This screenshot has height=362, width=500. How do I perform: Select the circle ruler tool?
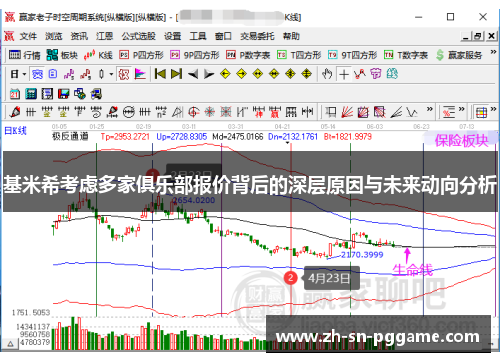point(129,112)
